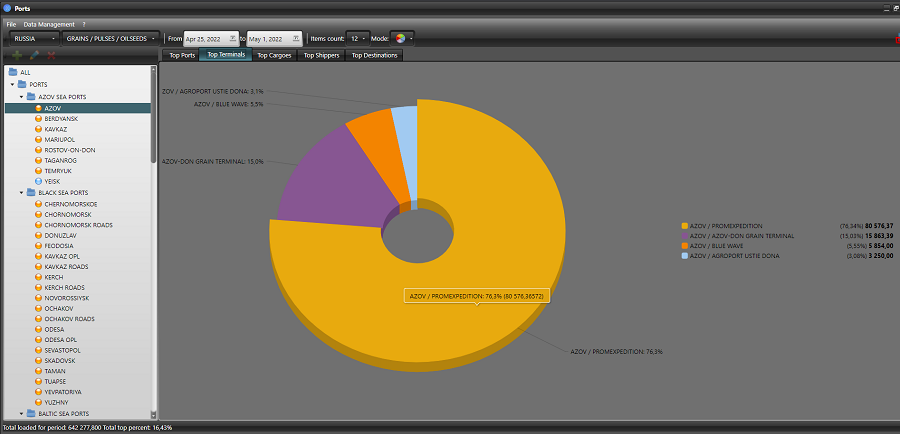Click the port tree vertical scrollbar thumb
The width and height of the screenshot is (900, 434).
tap(153, 118)
